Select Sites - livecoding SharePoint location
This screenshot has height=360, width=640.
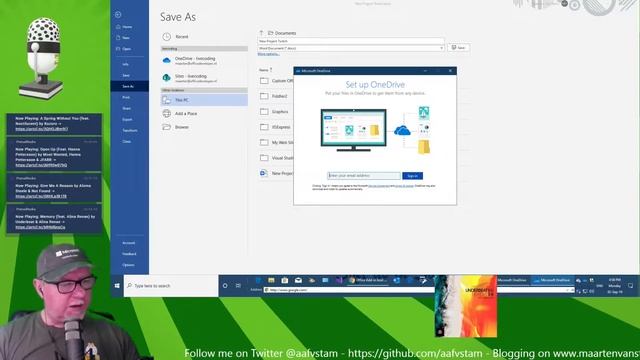coord(204,78)
